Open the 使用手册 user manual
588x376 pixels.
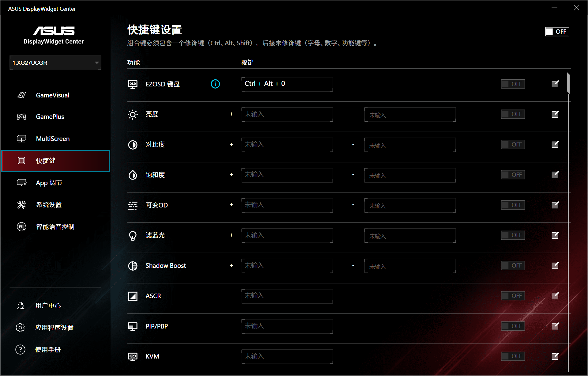(x=48, y=349)
